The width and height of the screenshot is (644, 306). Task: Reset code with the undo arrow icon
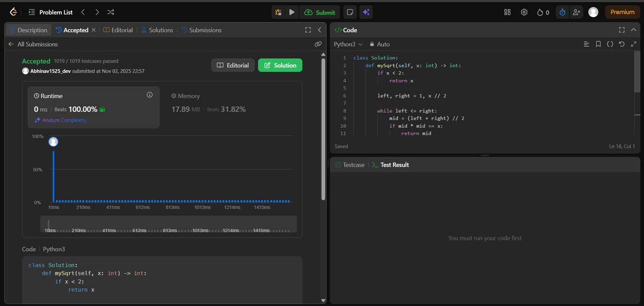pos(621,44)
